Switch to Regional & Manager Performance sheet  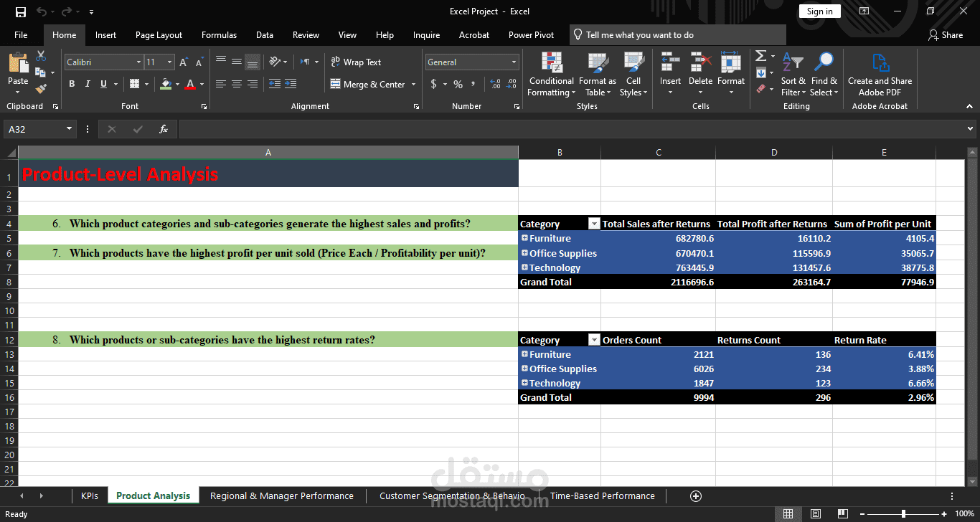[281, 495]
